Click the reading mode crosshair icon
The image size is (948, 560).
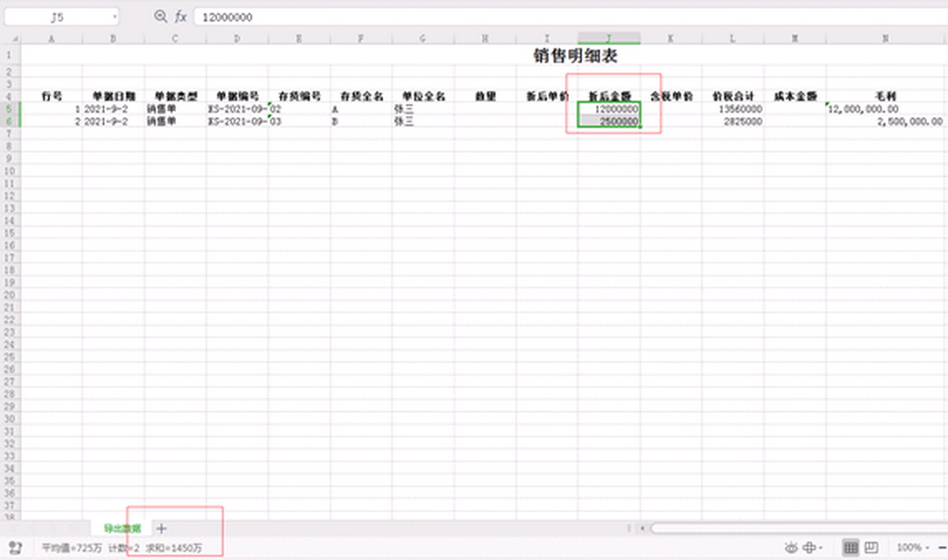(x=809, y=547)
